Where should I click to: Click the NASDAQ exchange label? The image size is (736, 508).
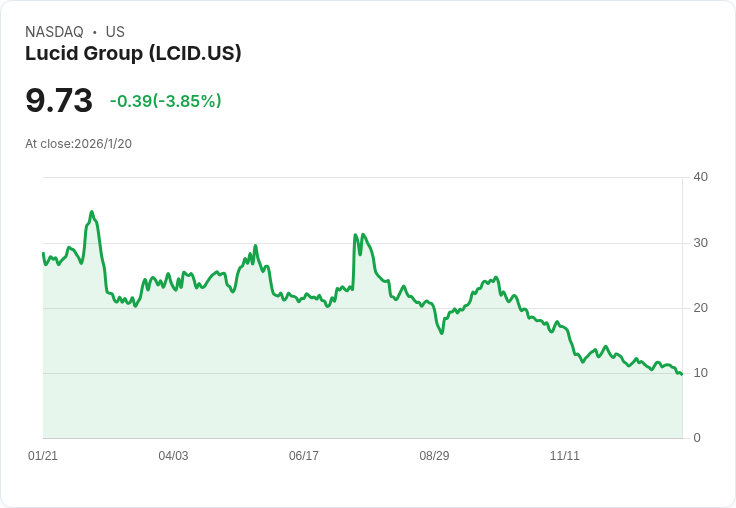point(54,32)
